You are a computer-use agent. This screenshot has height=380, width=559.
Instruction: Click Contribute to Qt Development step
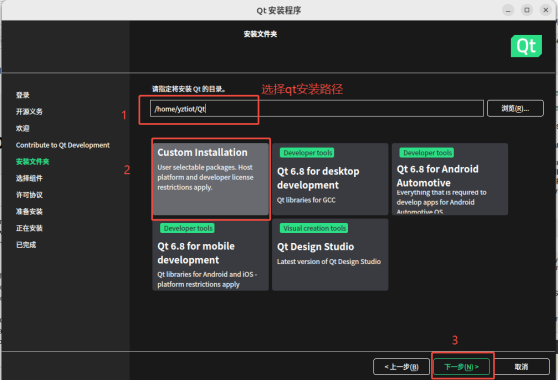point(63,145)
